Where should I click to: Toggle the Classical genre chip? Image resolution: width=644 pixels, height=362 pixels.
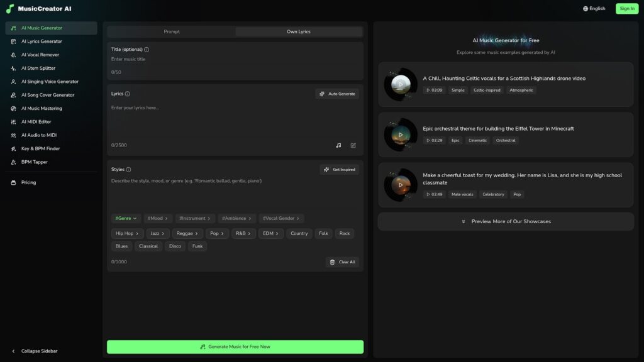click(x=148, y=246)
